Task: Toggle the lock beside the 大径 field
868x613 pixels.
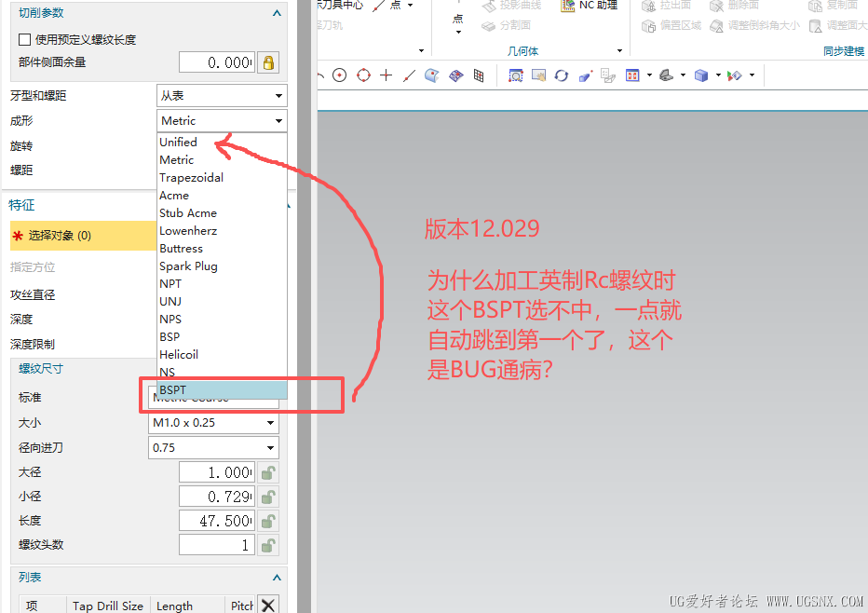Action: [268, 472]
